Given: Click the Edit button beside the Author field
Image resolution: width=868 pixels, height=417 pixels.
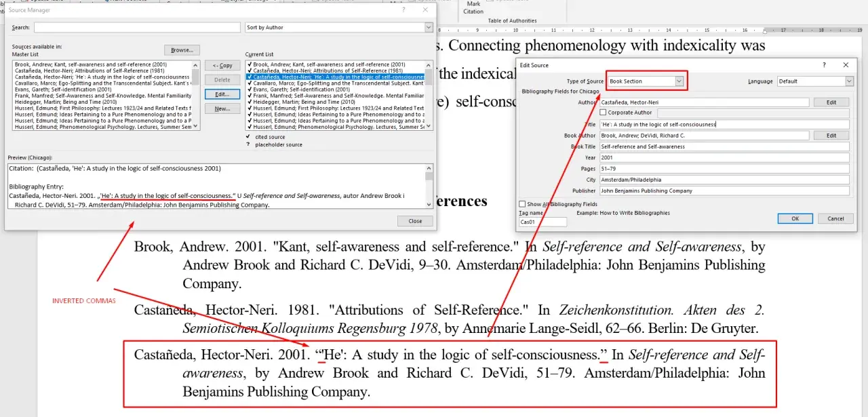Looking at the screenshot, I should tap(831, 102).
